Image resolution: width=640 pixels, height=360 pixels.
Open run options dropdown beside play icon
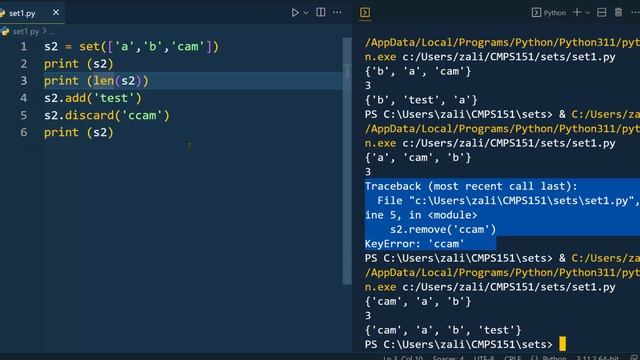click(x=306, y=13)
